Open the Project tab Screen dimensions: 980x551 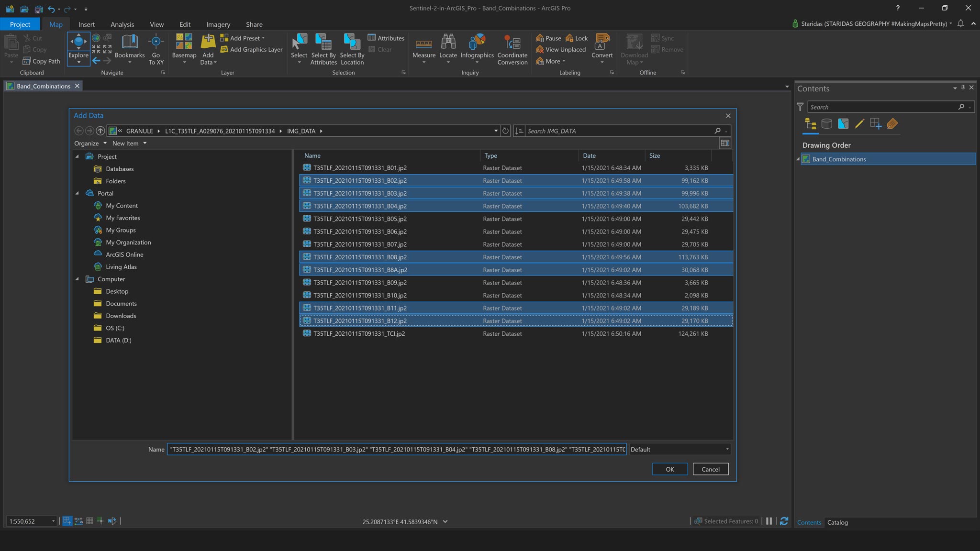[x=20, y=24]
